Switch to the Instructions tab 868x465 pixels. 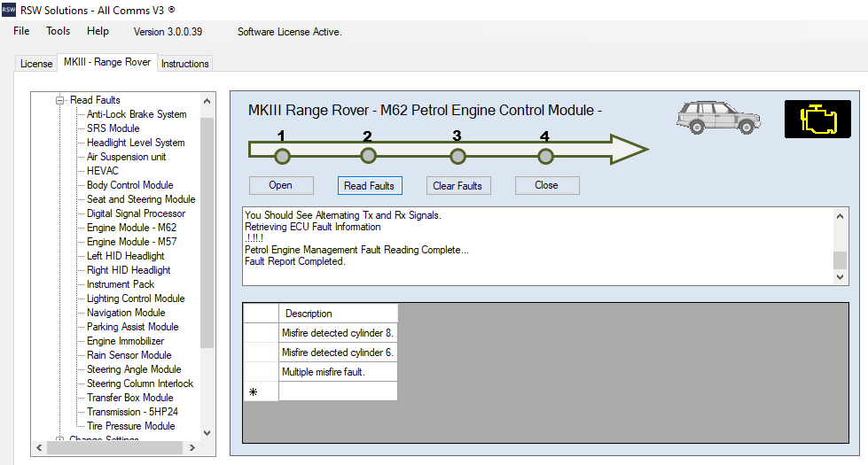(185, 64)
